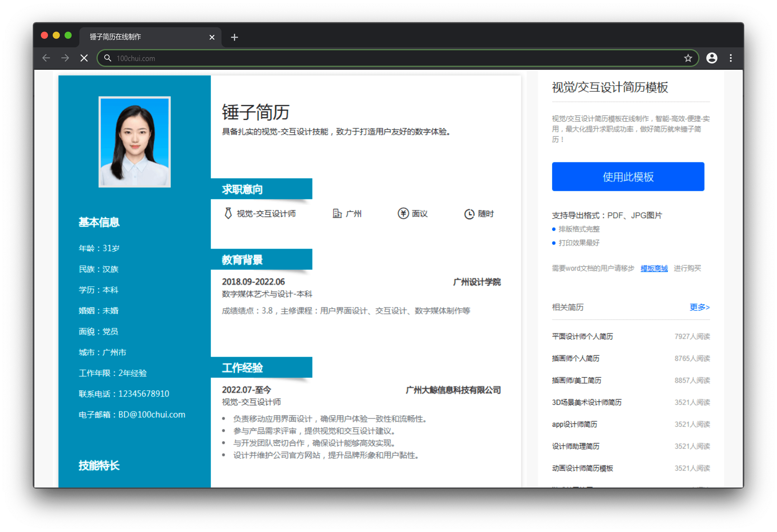Screen dimensions: 777x532
Task: Click 更多> next to 相关简历
Action: point(699,307)
